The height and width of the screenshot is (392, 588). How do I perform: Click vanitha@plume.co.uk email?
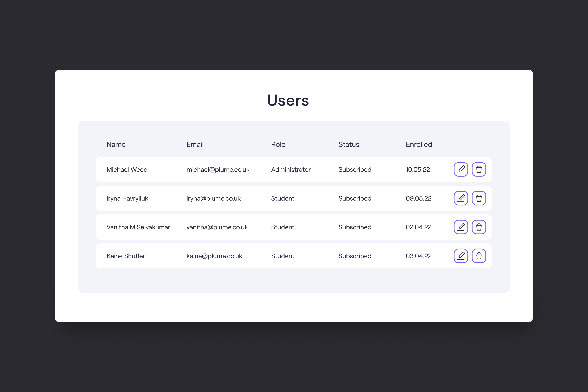217,227
